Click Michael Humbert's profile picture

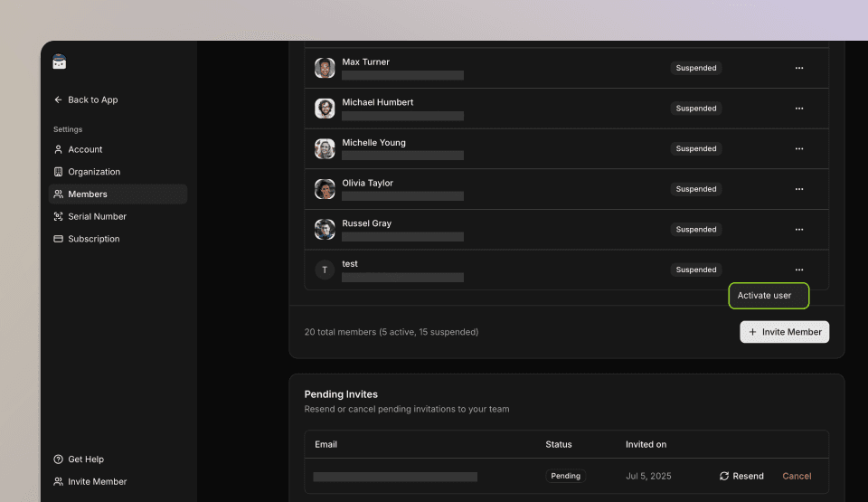325,109
